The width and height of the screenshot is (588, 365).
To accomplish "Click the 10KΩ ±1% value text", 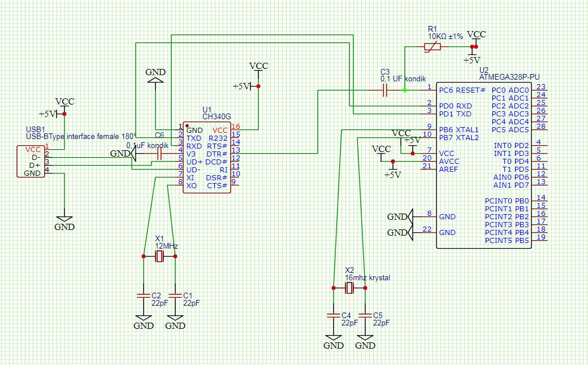I will coord(445,36).
